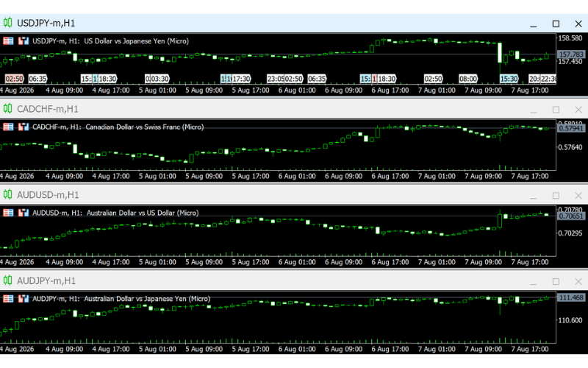588x368 pixels.
Task: Click the 'Canadian Dollar vs Swiss Franc (Micro)' chart description
Action: [x=145, y=127]
